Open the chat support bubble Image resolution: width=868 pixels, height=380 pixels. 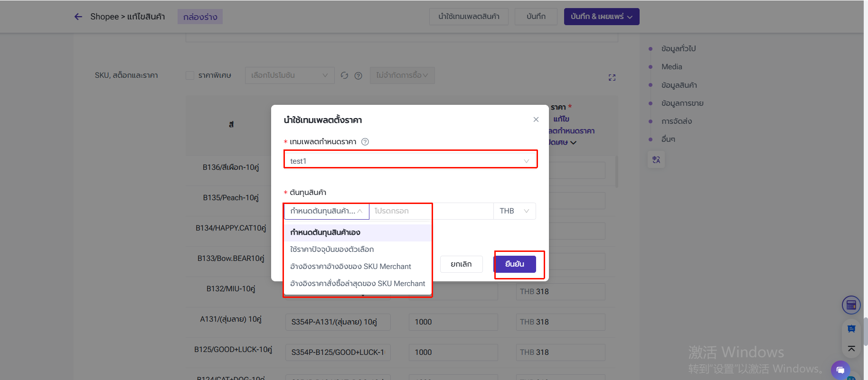click(x=840, y=370)
